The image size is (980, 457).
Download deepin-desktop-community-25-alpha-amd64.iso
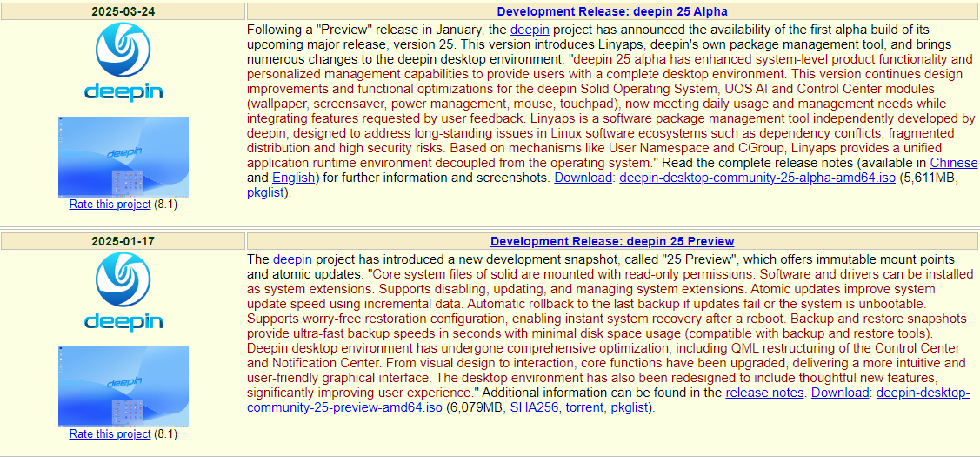pos(757,178)
